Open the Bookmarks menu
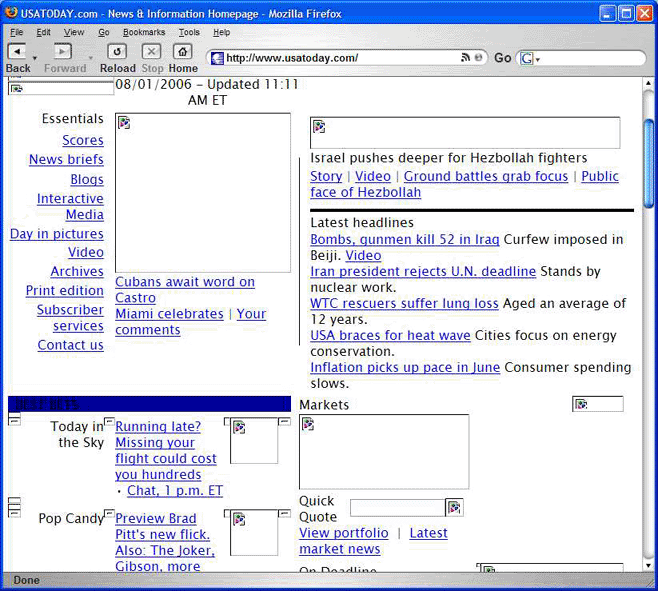The height and width of the screenshot is (591, 658). coord(143,32)
